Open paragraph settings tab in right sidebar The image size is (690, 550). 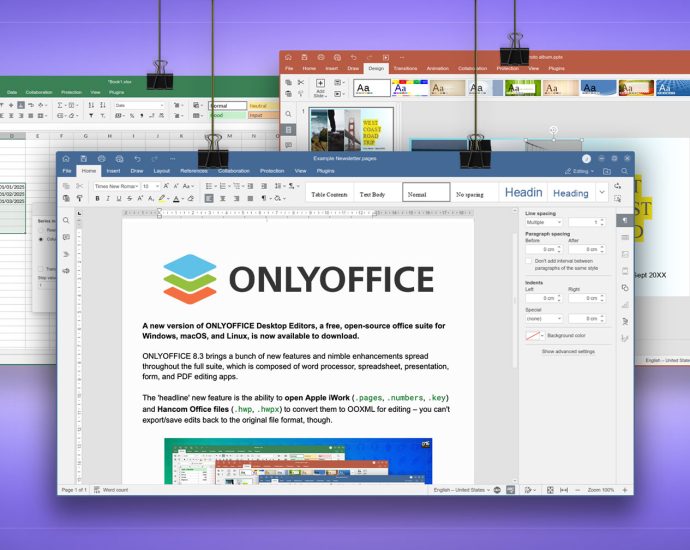[x=625, y=220]
